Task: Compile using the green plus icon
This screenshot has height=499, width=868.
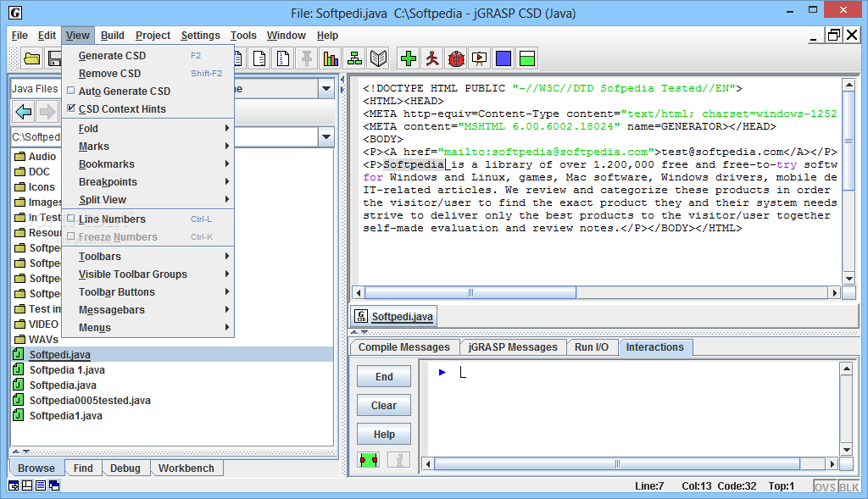Action: click(x=409, y=58)
